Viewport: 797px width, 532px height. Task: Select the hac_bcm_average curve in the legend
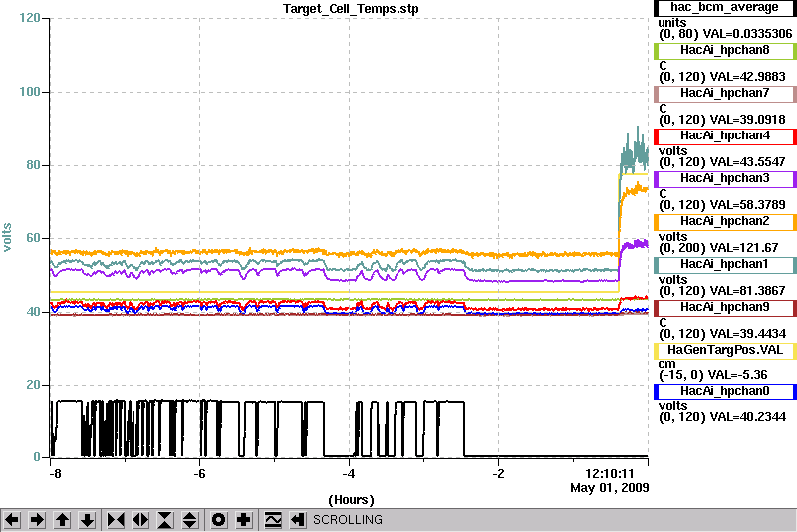(725, 8)
